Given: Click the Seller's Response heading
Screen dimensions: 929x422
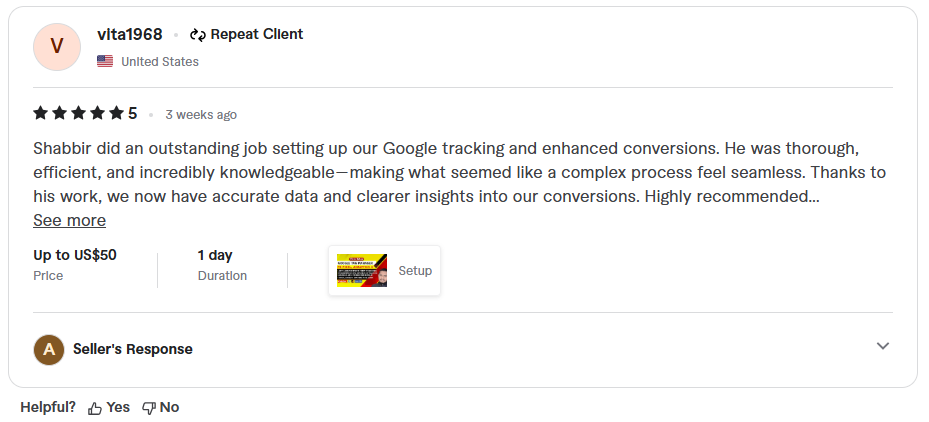Looking at the screenshot, I should 133,349.
